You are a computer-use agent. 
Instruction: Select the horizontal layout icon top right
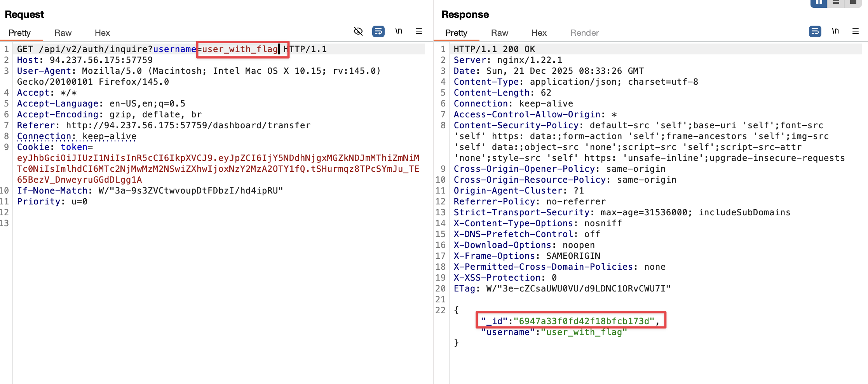click(x=836, y=3)
